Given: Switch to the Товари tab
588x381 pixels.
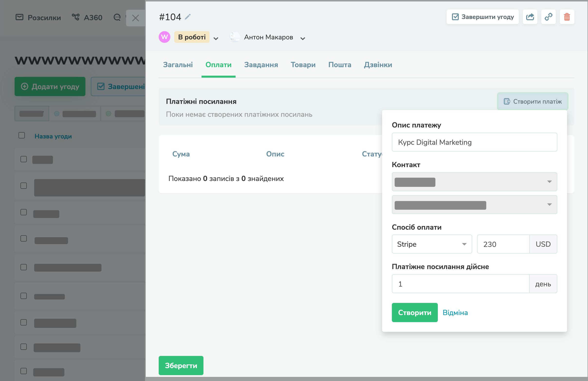Looking at the screenshot, I should (x=303, y=65).
